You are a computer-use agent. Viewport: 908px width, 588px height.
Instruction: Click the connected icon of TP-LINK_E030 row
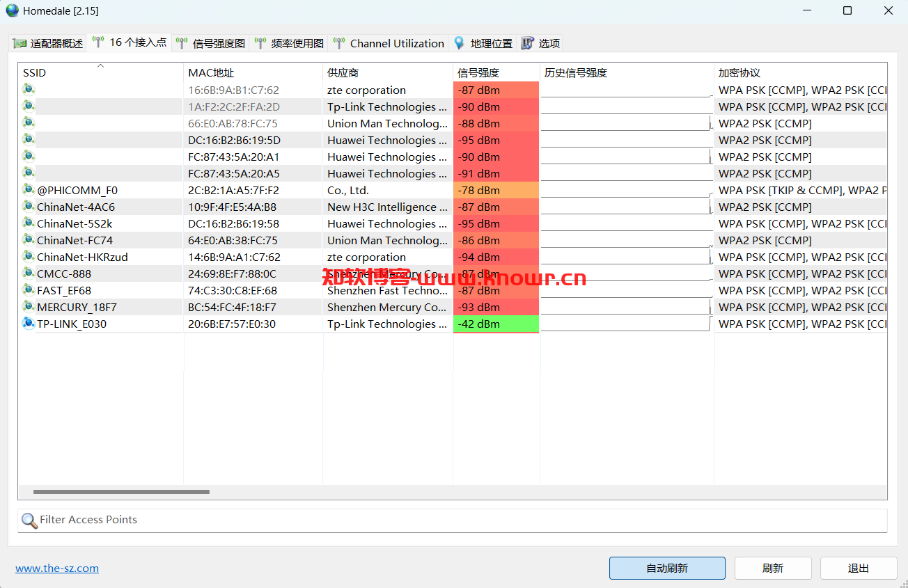pos(29,323)
